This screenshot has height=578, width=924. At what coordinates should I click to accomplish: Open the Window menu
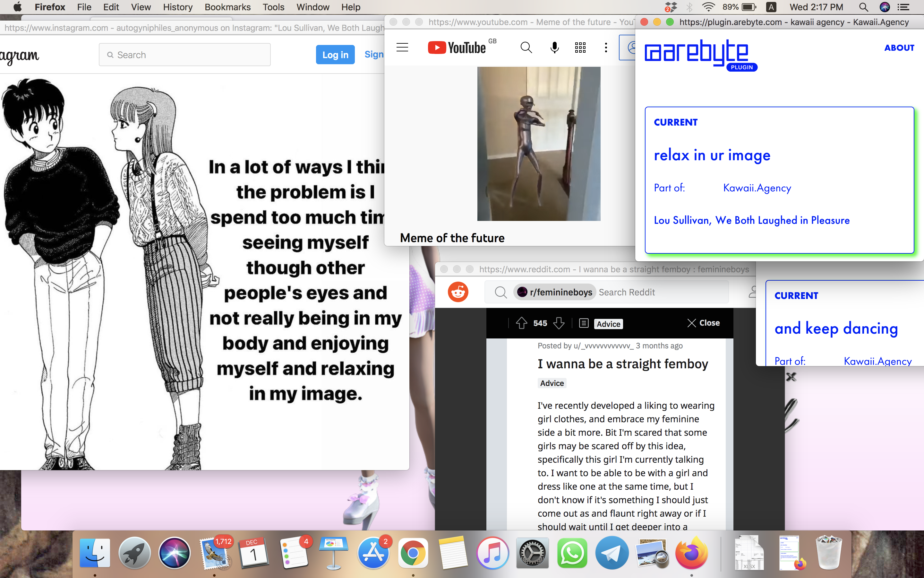313,7
